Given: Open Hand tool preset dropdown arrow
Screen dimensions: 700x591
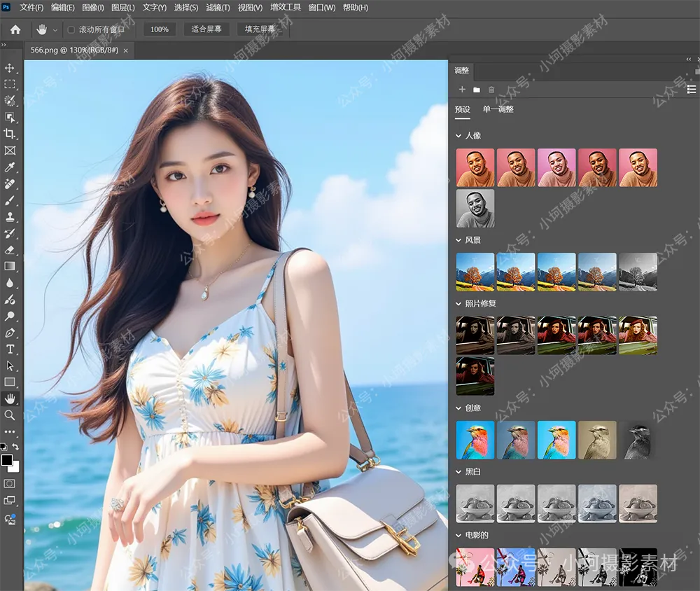Looking at the screenshot, I should tap(55, 30).
